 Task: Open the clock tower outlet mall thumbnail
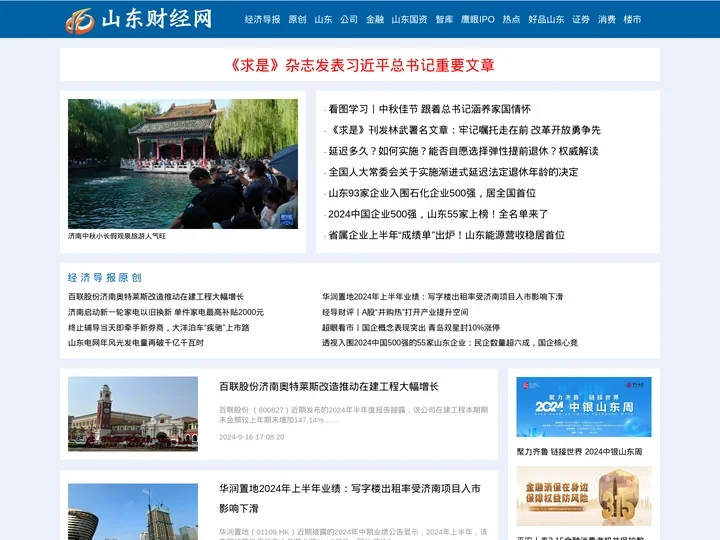click(133, 414)
